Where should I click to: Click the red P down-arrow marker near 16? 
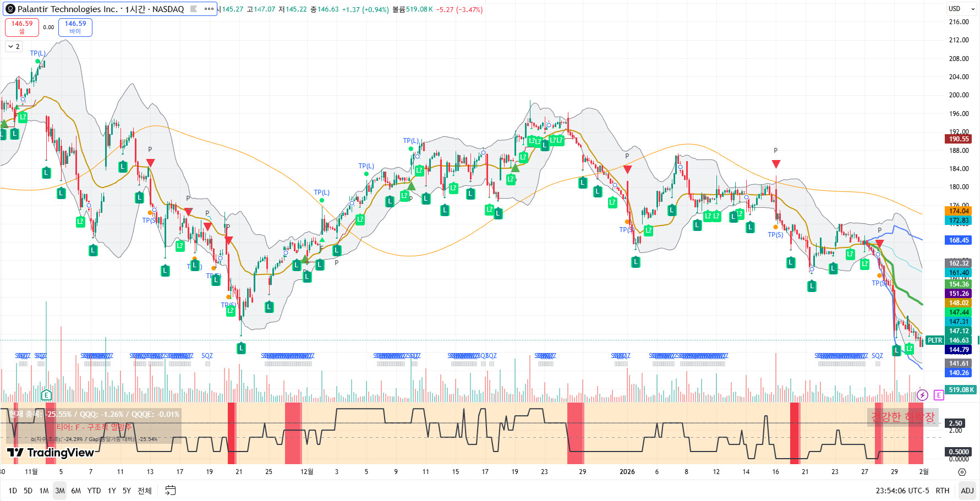(776, 164)
